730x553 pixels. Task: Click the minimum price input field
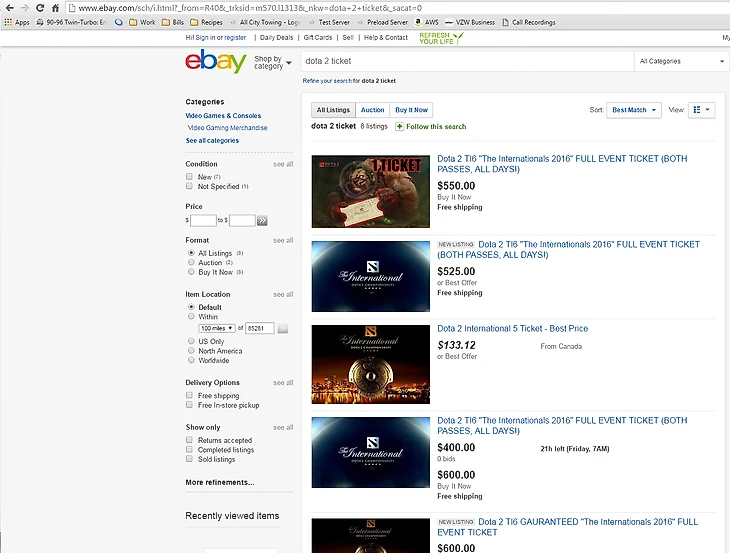tap(203, 220)
